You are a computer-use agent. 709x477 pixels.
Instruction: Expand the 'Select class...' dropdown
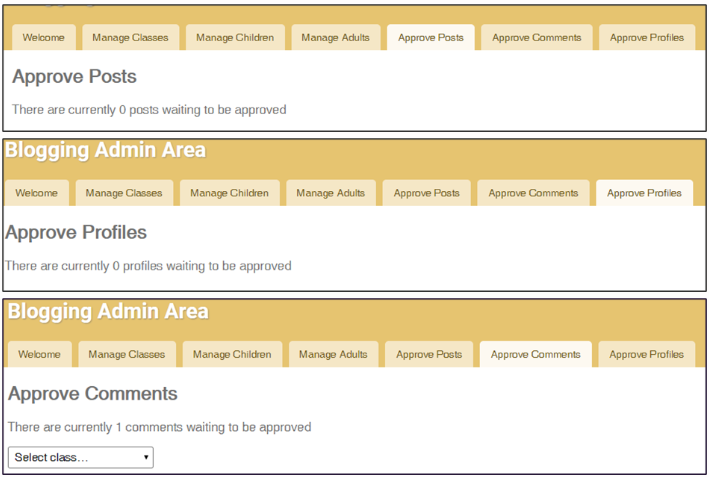[80, 457]
